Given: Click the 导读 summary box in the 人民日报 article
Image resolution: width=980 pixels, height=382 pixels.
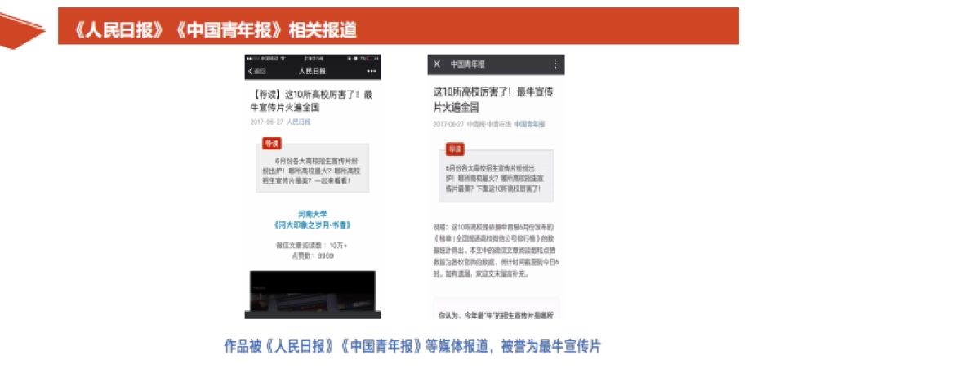Looking at the screenshot, I should pos(313,168).
